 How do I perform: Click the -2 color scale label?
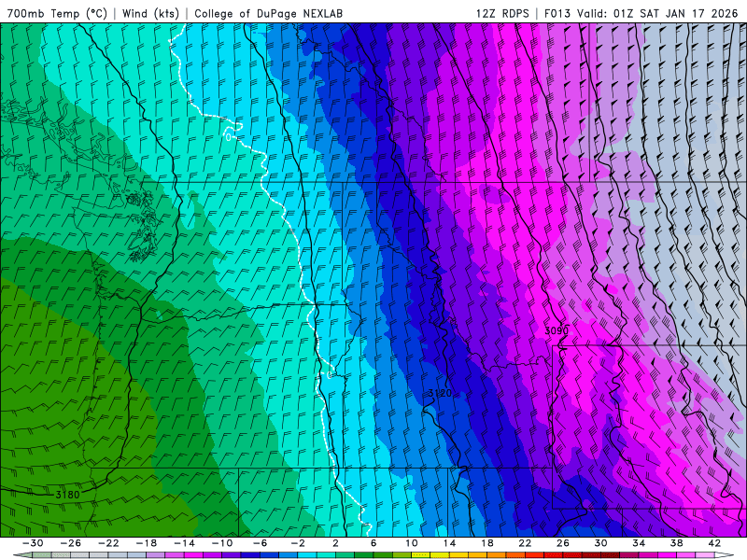coord(298,543)
